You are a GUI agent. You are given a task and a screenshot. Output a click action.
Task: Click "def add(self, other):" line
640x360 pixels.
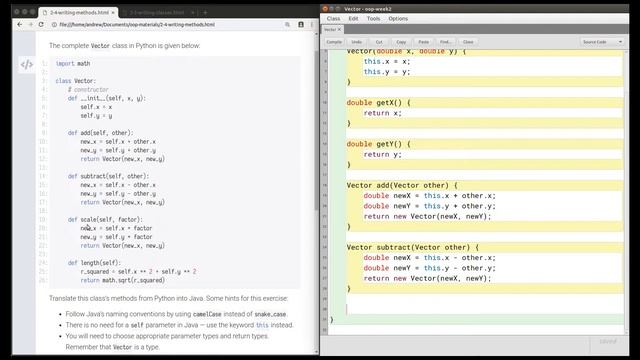coord(100,133)
